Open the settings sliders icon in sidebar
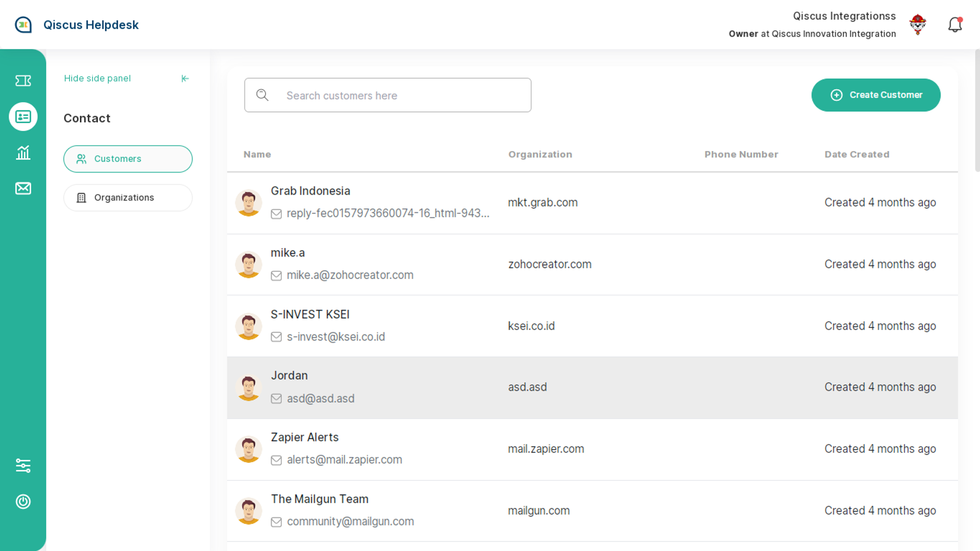Image resolution: width=980 pixels, height=551 pixels. click(23, 465)
